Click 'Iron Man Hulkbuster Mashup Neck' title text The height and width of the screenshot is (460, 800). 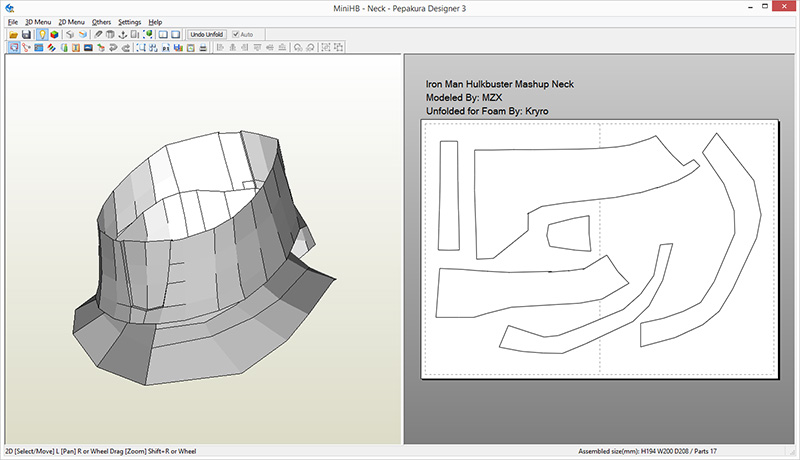[499, 84]
